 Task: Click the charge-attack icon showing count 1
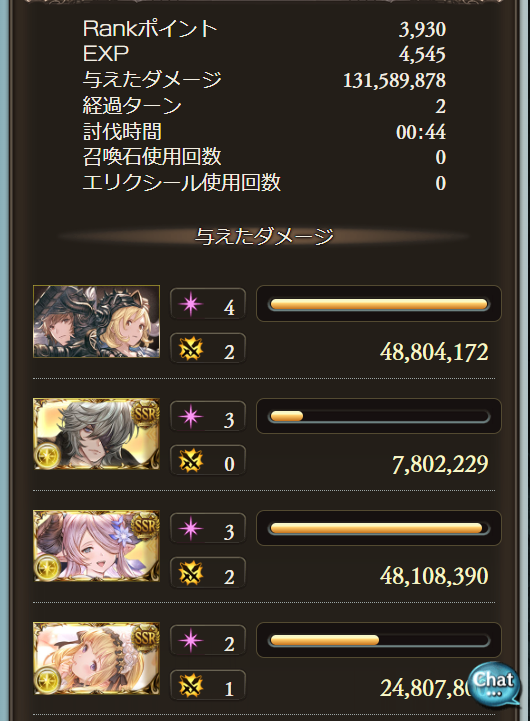(x=191, y=686)
